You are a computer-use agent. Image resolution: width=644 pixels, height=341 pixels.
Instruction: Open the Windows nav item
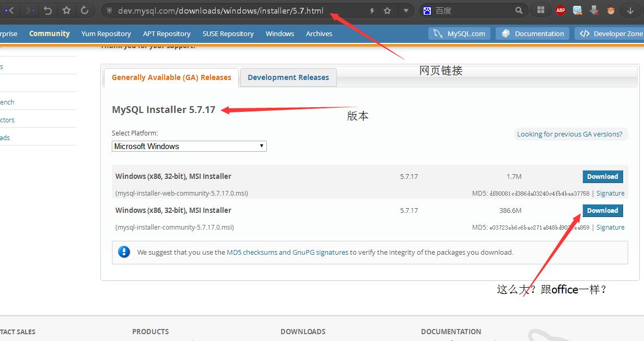(x=280, y=33)
